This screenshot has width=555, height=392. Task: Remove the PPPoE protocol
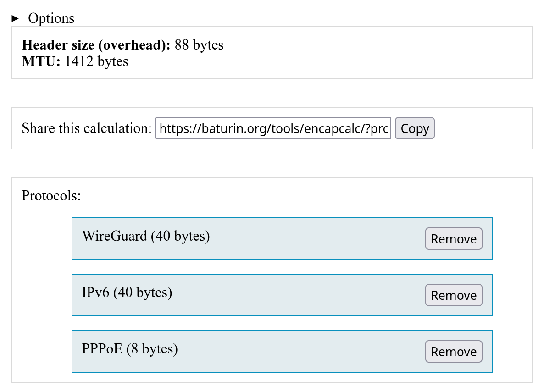click(x=454, y=352)
